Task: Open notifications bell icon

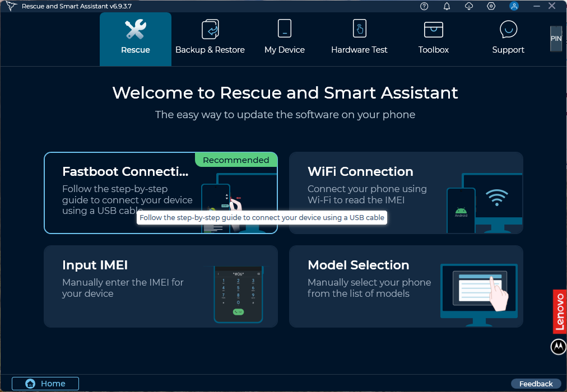Action: pyautogui.click(x=447, y=6)
